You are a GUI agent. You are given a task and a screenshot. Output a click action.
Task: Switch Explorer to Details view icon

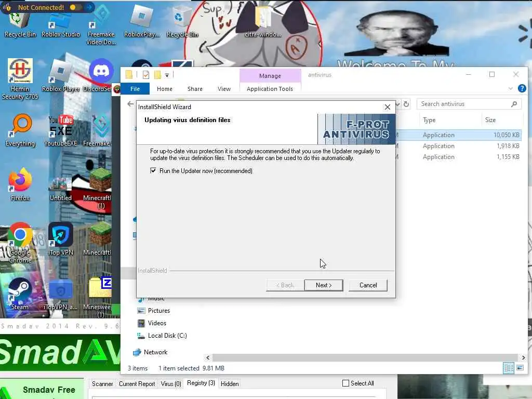click(508, 368)
